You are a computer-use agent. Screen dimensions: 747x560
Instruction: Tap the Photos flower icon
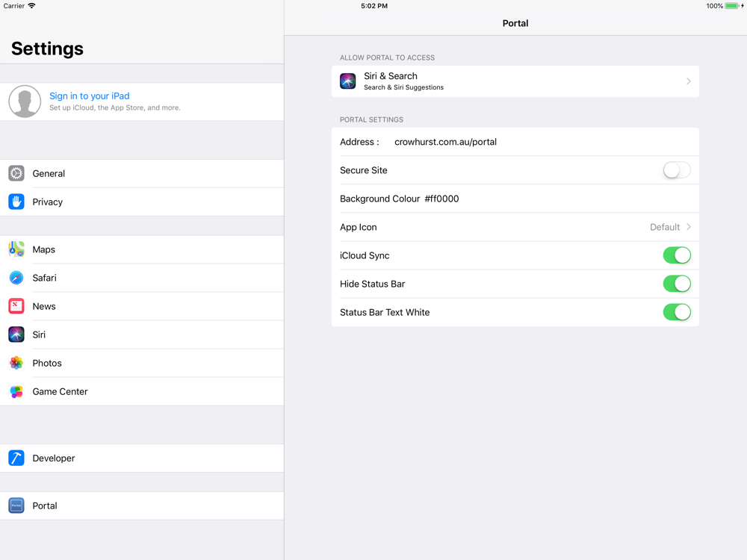click(16, 363)
